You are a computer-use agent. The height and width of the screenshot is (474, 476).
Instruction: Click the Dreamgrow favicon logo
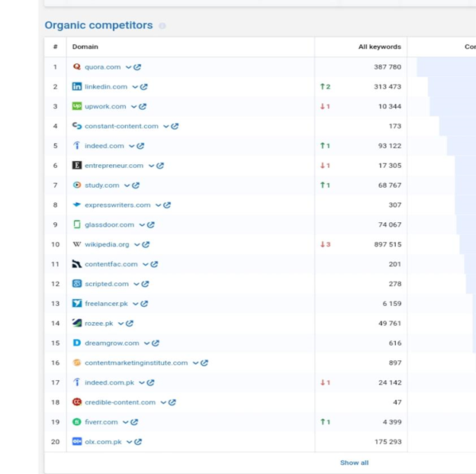pos(77,343)
